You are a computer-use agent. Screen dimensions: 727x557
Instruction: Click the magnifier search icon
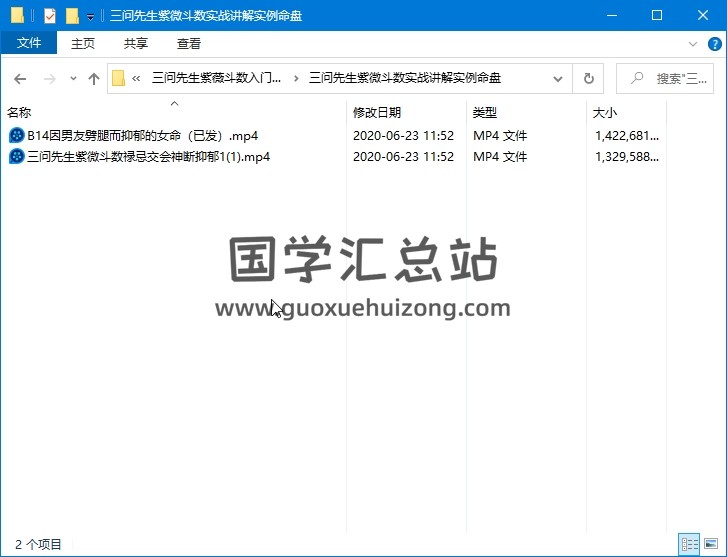tap(637, 78)
